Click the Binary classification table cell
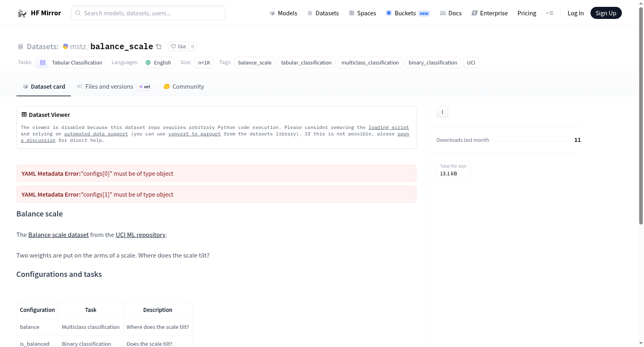The width and height of the screenshot is (644, 347). pos(91,343)
